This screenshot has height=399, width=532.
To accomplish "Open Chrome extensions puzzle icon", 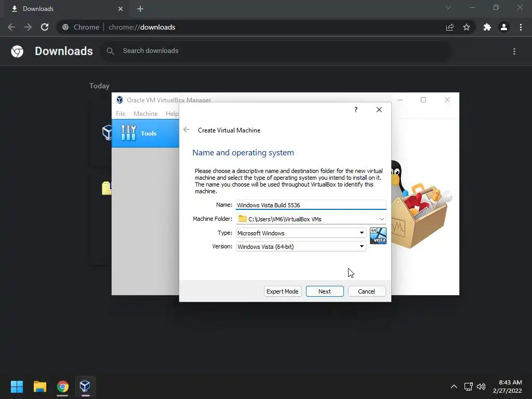I will [x=487, y=27].
